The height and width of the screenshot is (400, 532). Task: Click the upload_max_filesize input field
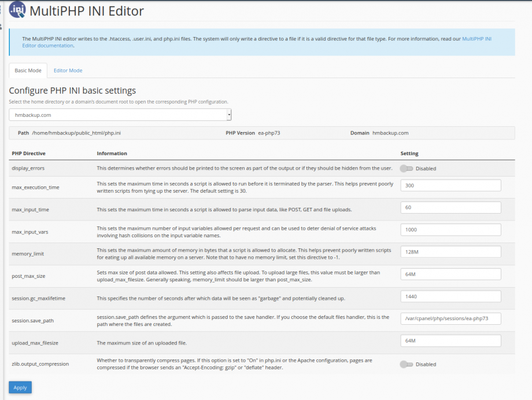[x=450, y=340]
